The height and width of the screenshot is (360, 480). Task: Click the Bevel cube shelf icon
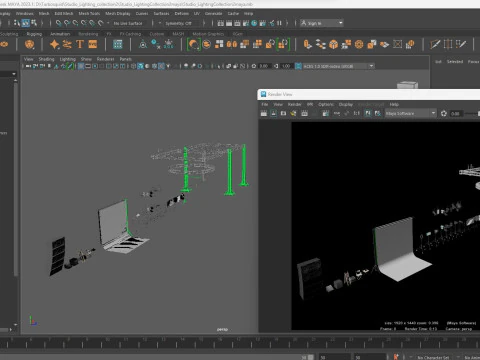[x=333, y=44]
